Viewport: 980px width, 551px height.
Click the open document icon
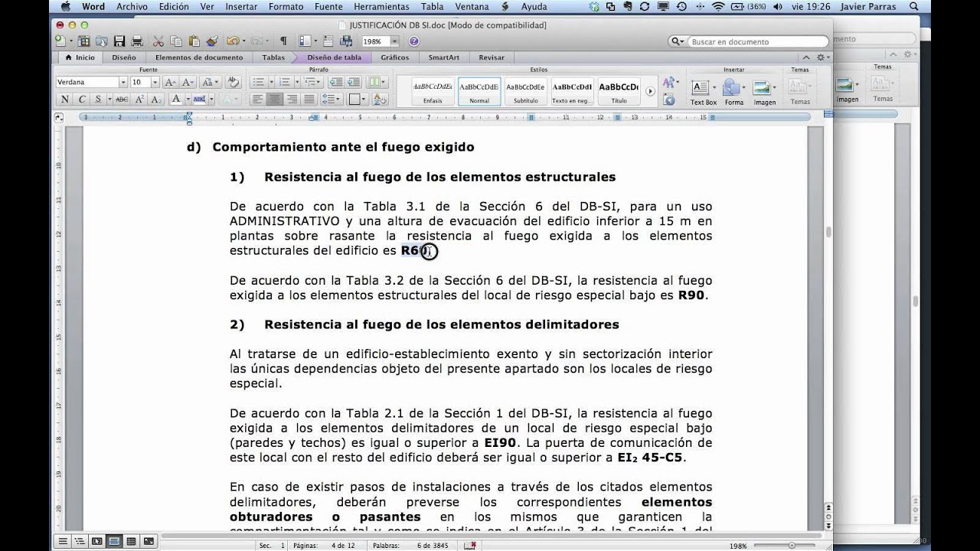[x=101, y=41]
